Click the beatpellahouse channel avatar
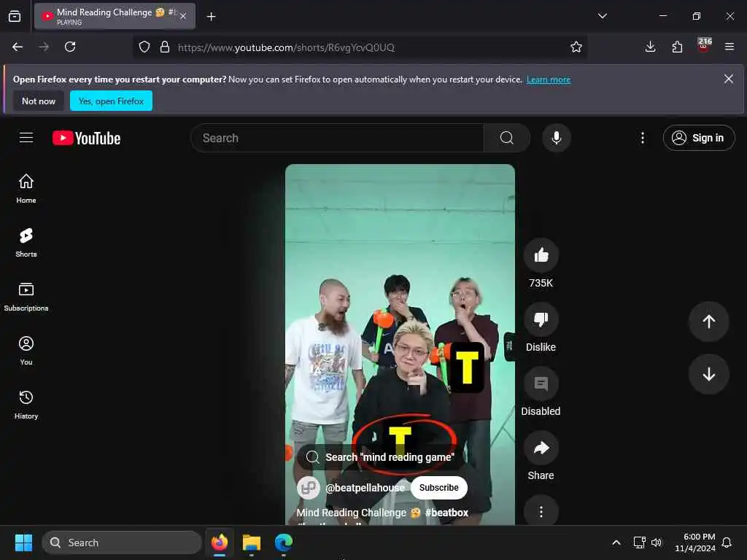This screenshot has height=560, width=747. [309, 488]
